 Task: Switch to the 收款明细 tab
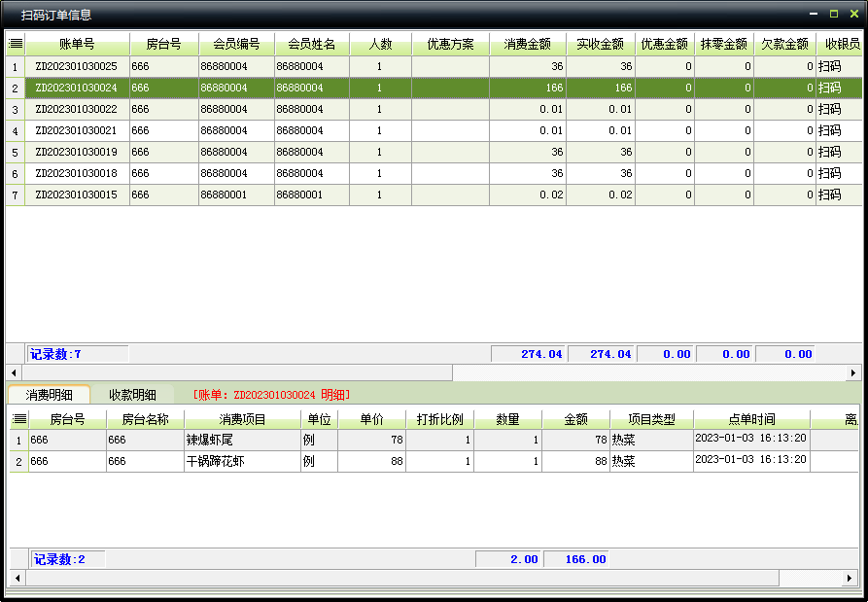(132, 394)
